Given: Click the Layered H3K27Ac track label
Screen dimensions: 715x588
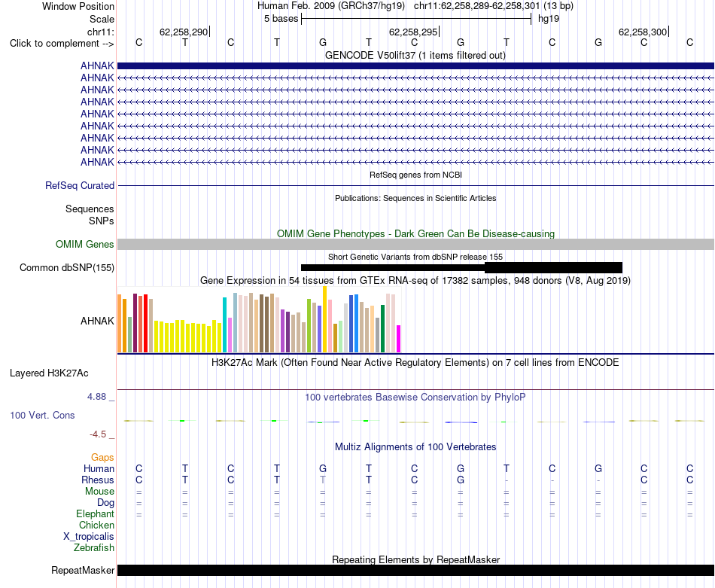Looking at the screenshot, I should [49, 373].
